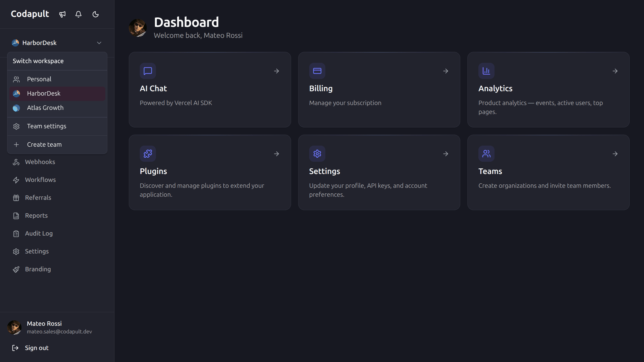Switch to Atlas Growth workspace
This screenshot has width=644, height=362.
[57, 108]
